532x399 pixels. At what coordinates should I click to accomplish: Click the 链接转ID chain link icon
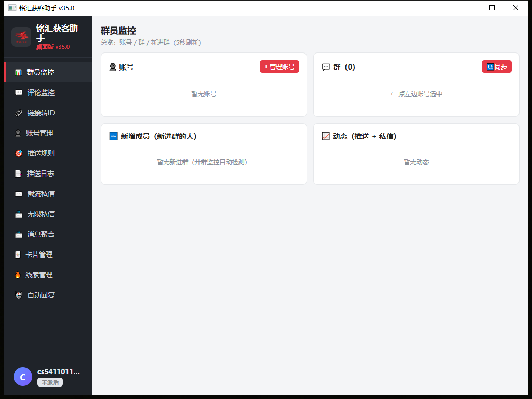tap(19, 113)
